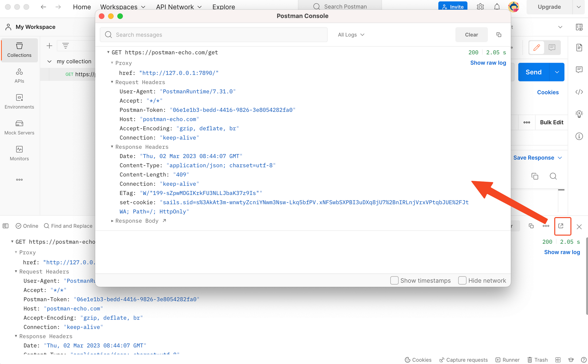Open Mock Servers in the sidebar
Screen dimensions: 588x364
19,127
